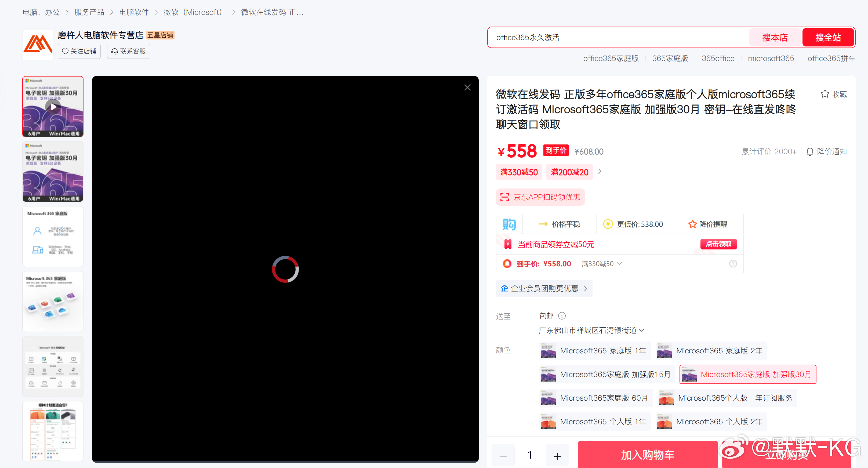Expand the 满330减50 dropdown in 到手价 row

click(x=602, y=264)
